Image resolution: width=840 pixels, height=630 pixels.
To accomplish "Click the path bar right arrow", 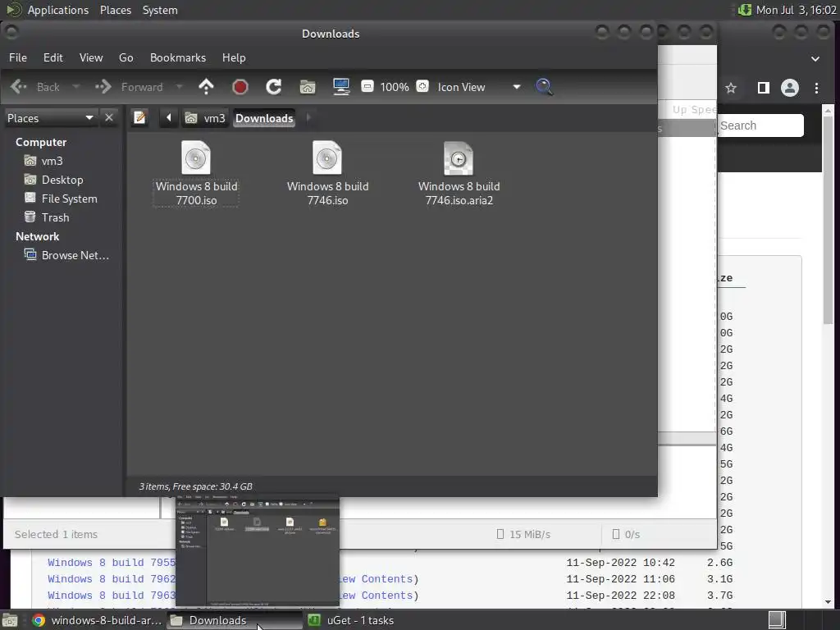I will [308, 117].
